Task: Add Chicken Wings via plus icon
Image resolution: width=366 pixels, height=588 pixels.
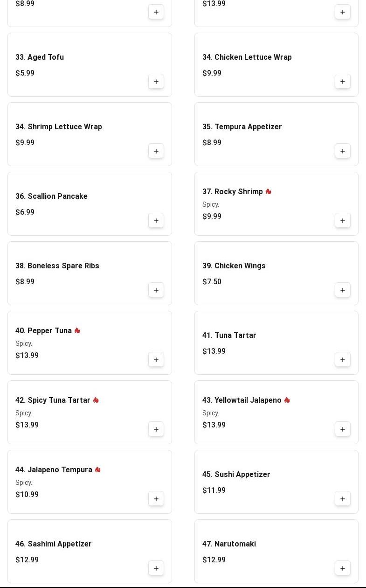Action: (343, 290)
